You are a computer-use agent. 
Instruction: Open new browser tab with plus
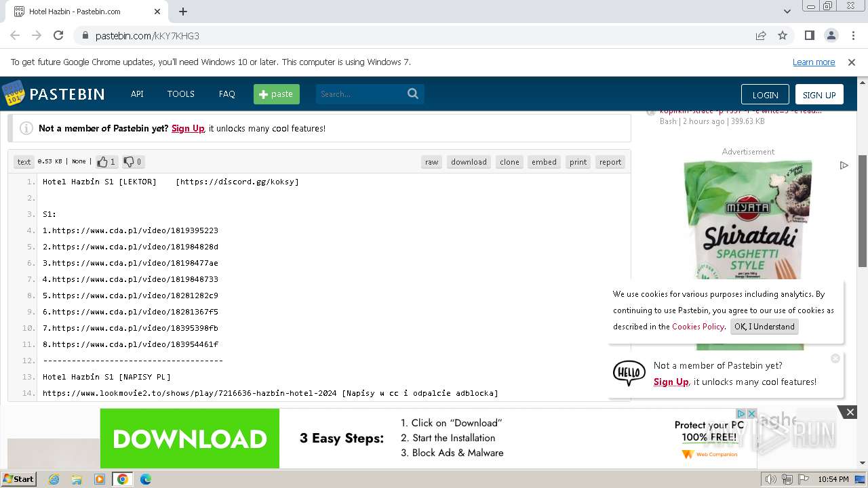point(183,12)
